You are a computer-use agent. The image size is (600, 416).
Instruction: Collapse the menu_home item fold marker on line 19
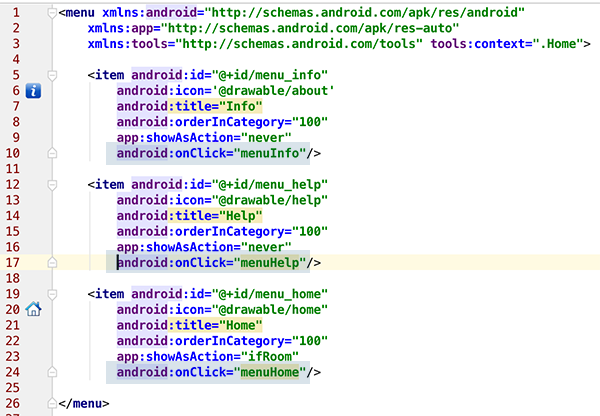click(52, 294)
